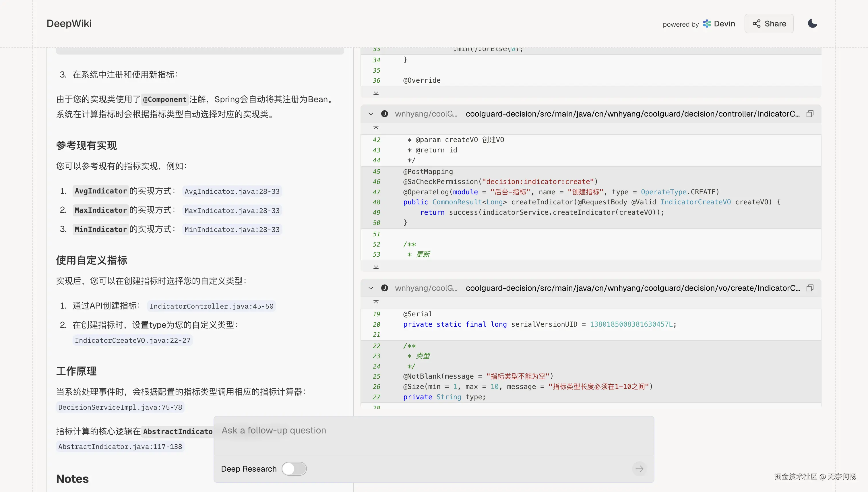Open DecisionServiceImpl.java:75-78 reference

[120, 407]
